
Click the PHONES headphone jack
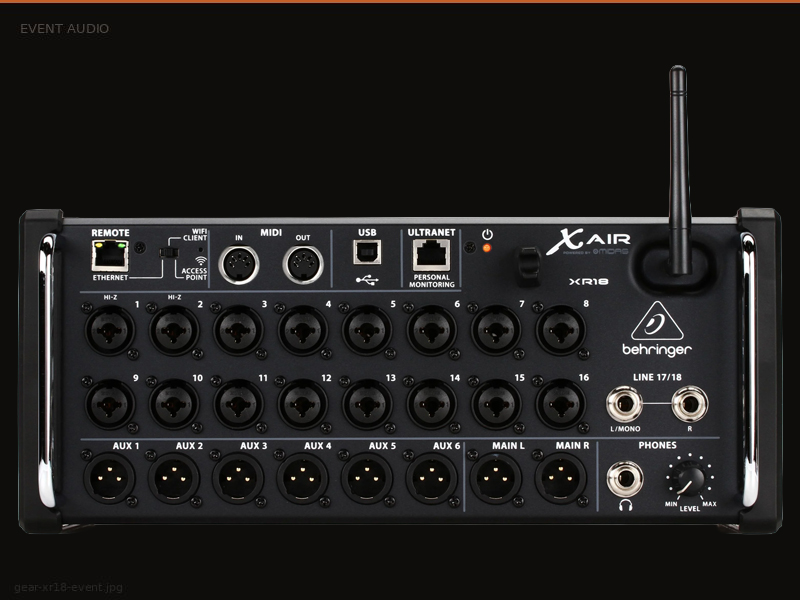tap(625, 479)
